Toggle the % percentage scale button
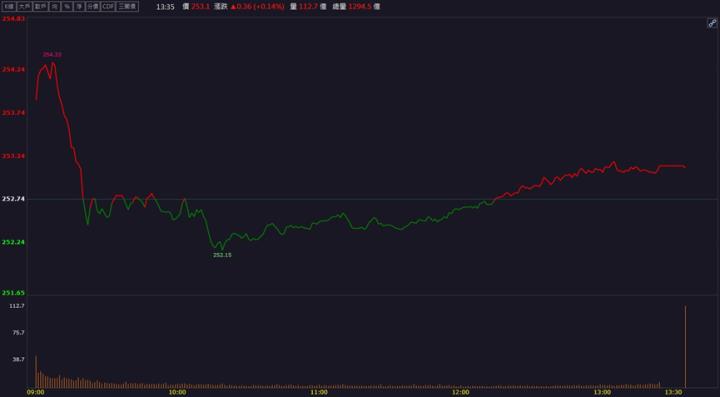 point(67,6)
